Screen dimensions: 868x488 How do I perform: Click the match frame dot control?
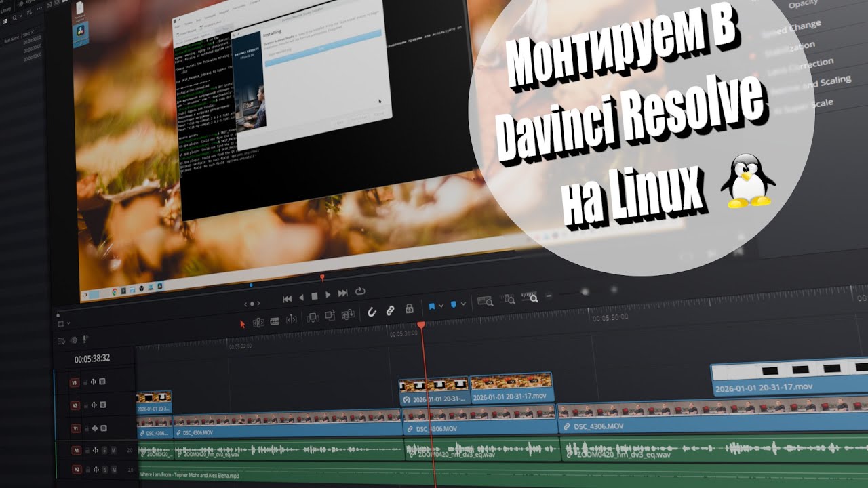click(x=252, y=304)
